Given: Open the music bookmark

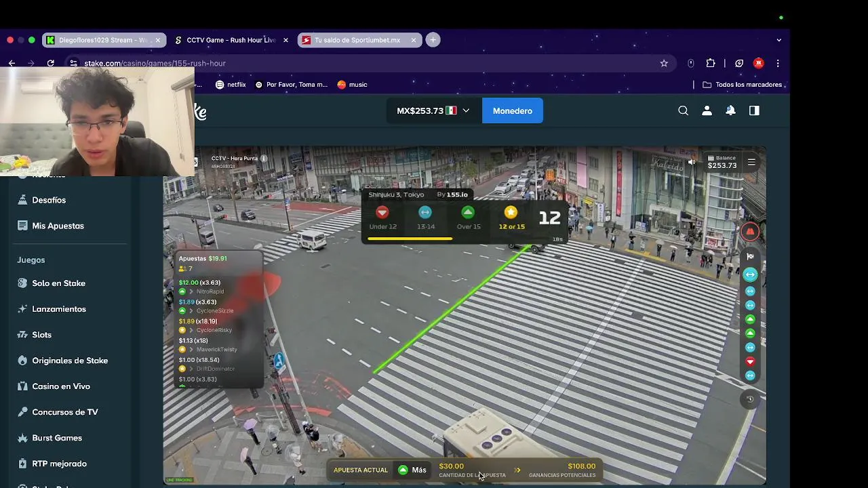Looking at the screenshot, I should (x=352, y=85).
